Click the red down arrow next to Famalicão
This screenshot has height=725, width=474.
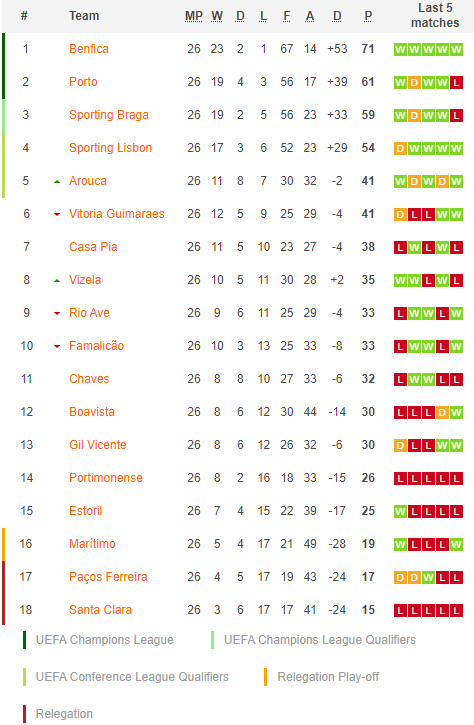click(57, 346)
